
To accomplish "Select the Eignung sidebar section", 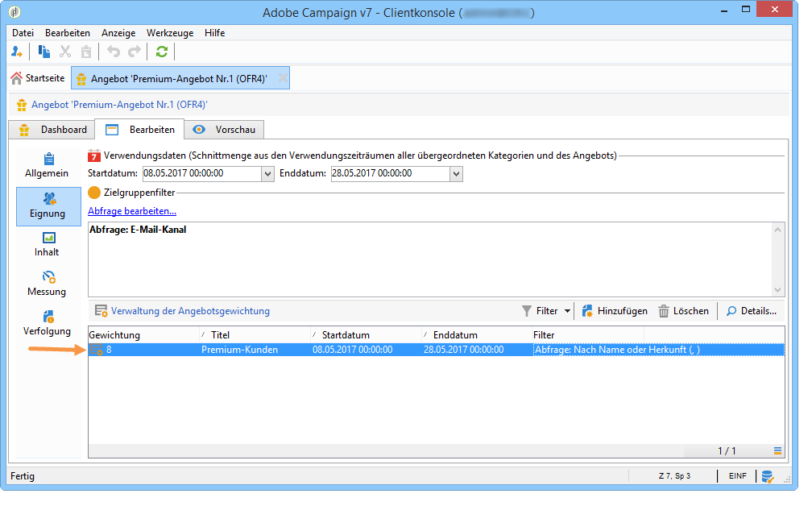I will point(48,206).
